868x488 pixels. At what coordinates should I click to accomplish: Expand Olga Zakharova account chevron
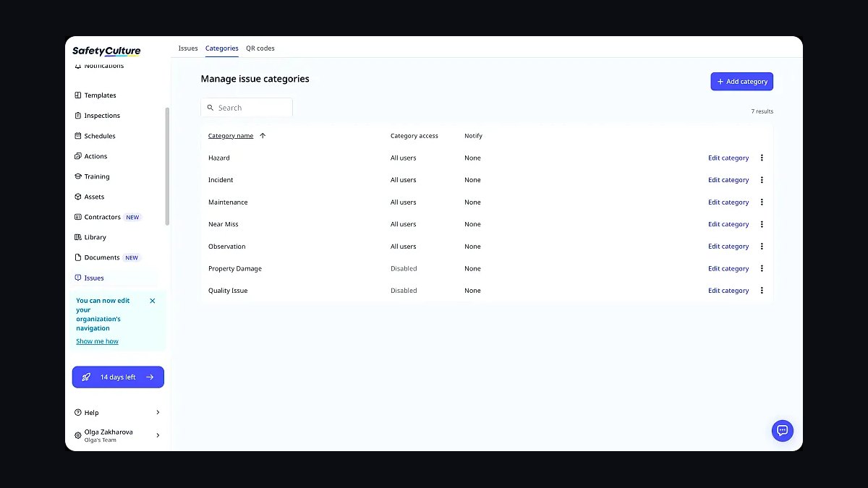(x=158, y=435)
